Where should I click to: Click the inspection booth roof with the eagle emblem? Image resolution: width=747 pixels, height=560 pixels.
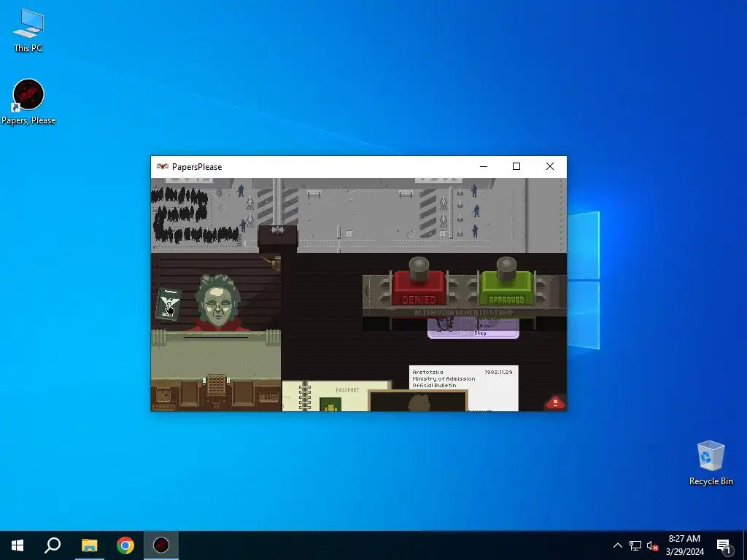278,237
